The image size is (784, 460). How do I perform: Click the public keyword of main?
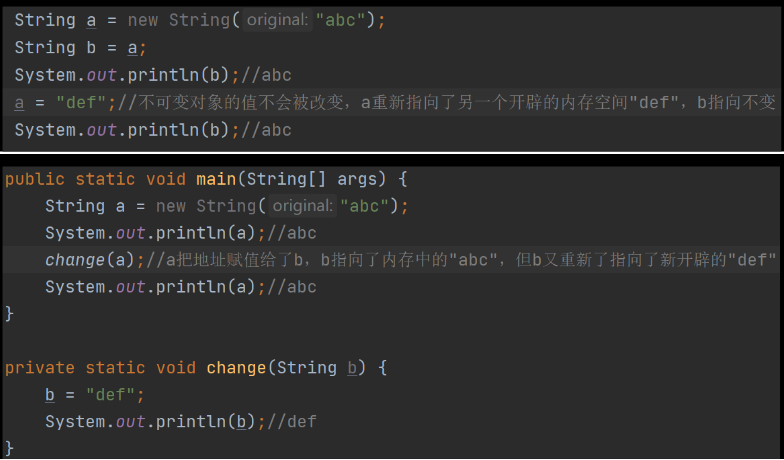pyautogui.click(x=34, y=179)
